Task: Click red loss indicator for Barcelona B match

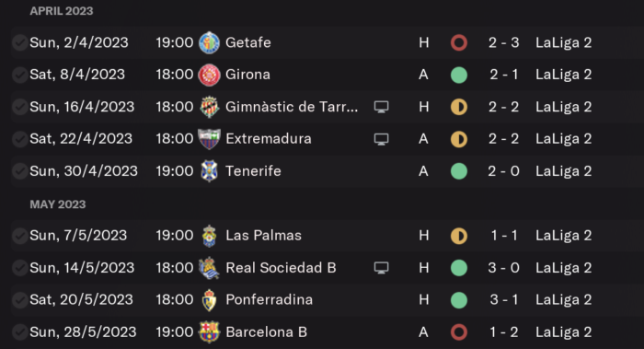Action: (459, 332)
